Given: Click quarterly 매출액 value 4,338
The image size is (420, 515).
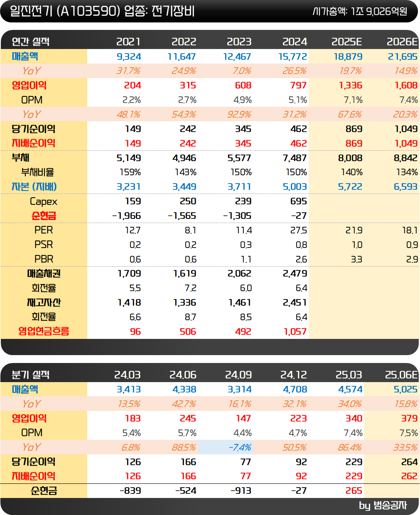Looking at the screenshot, I should (x=184, y=389).
